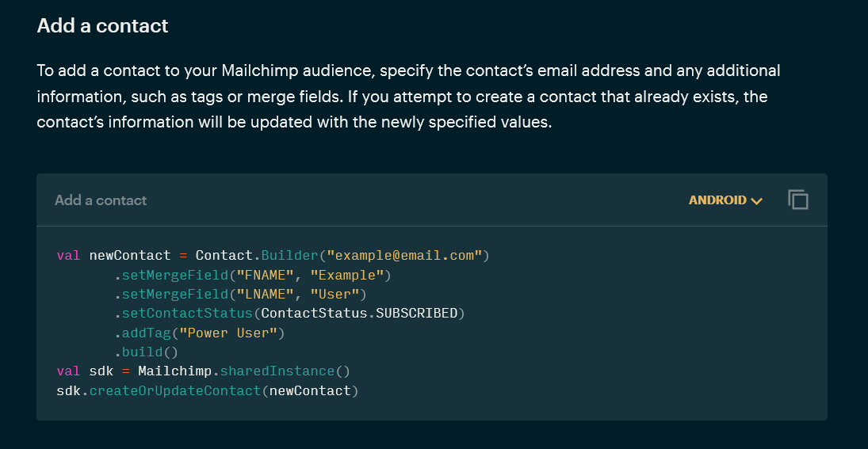Click the "Example" string value in code
Viewport: 868px width, 449px height.
click(x=347, y=275)
